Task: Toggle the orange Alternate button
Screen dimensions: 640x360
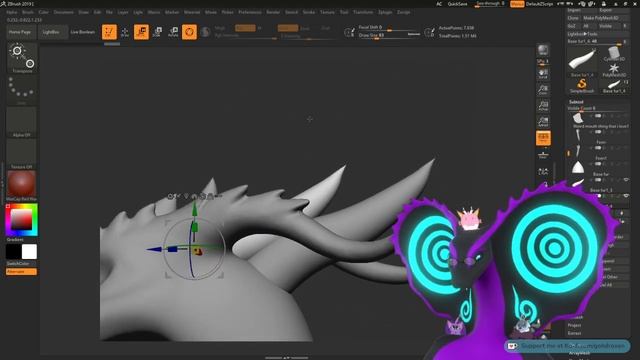Action: [21, 272]
